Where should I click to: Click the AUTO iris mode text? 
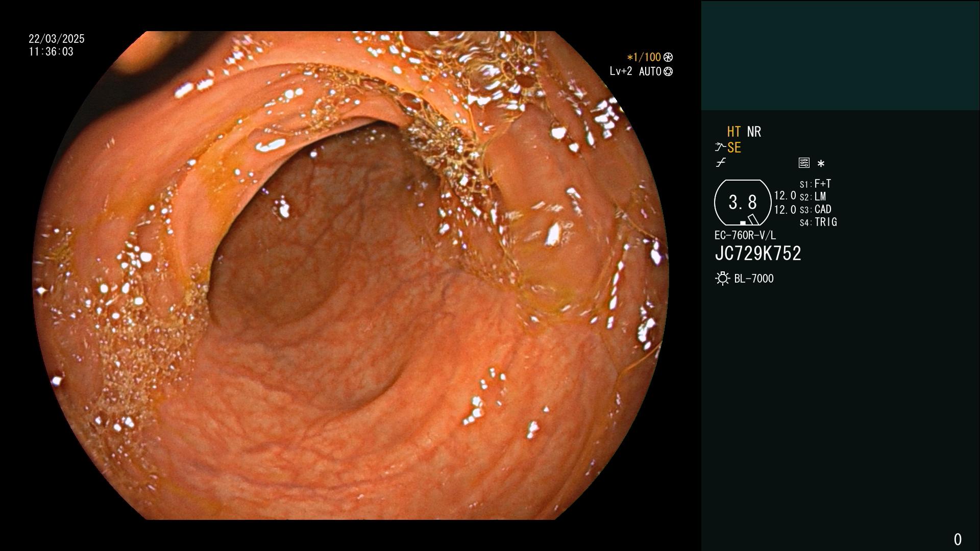pyautogui.click(x=650, y=71)
